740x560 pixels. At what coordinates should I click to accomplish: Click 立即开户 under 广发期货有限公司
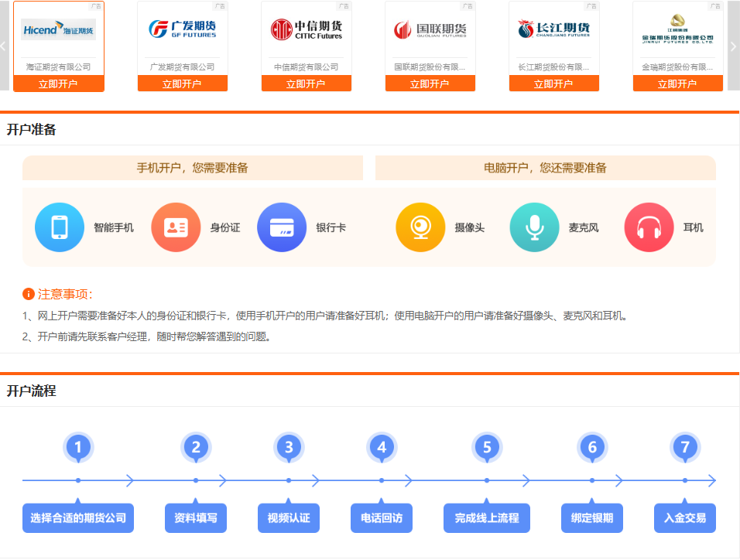[182, 84]
